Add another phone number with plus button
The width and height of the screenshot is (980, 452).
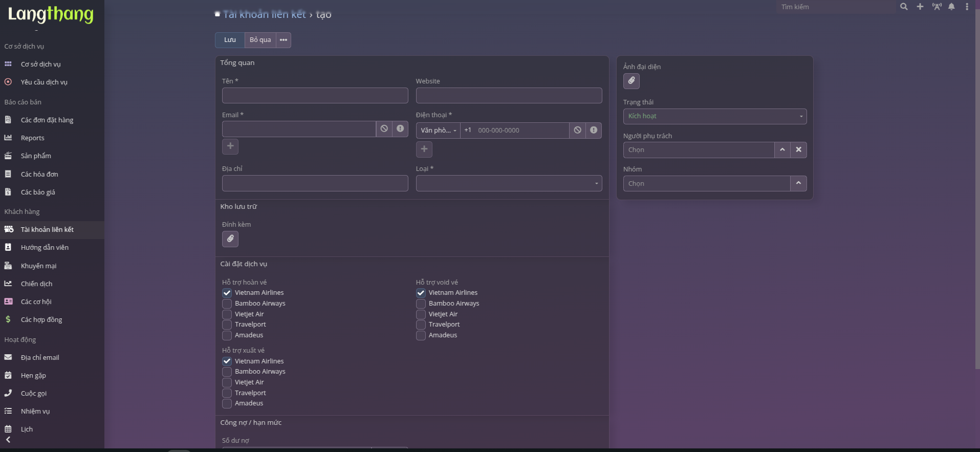pyautogui.click(x=424, y=149)
